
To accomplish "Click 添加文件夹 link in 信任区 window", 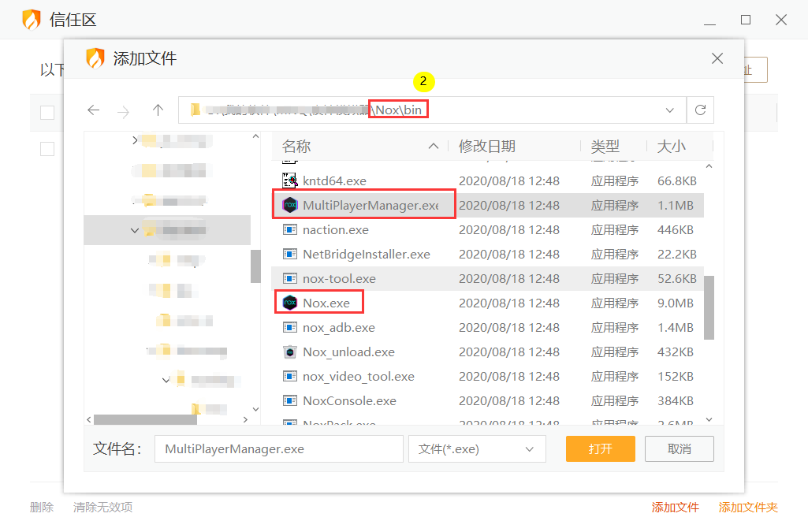I will (748, 508).
